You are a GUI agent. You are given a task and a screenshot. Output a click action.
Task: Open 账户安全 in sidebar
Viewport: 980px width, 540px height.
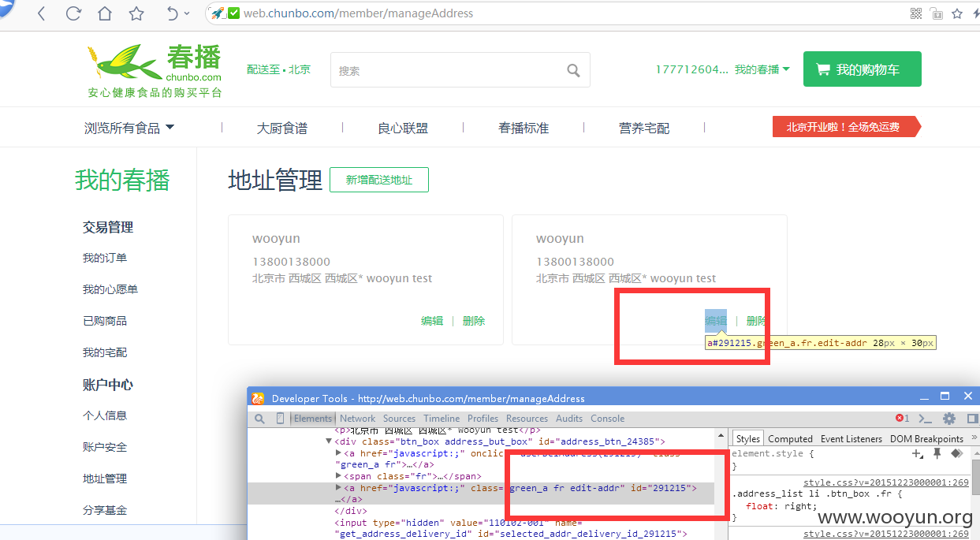105,447
